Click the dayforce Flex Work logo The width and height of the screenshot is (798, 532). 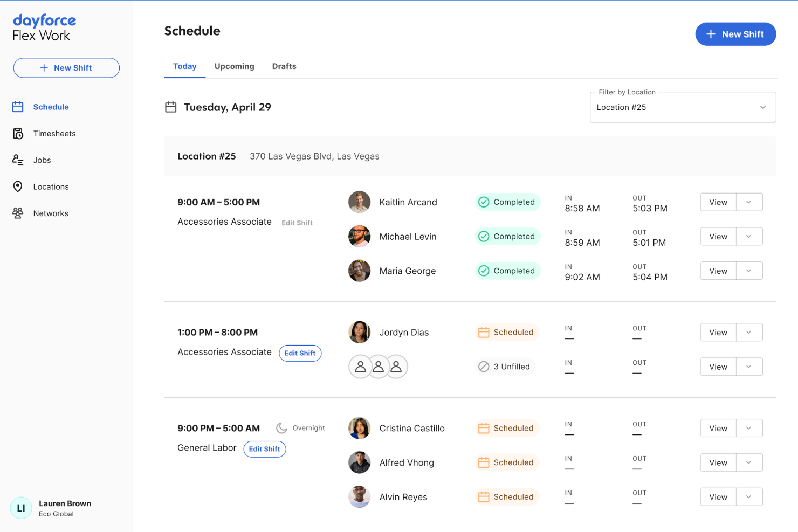(x=44, y=28)
